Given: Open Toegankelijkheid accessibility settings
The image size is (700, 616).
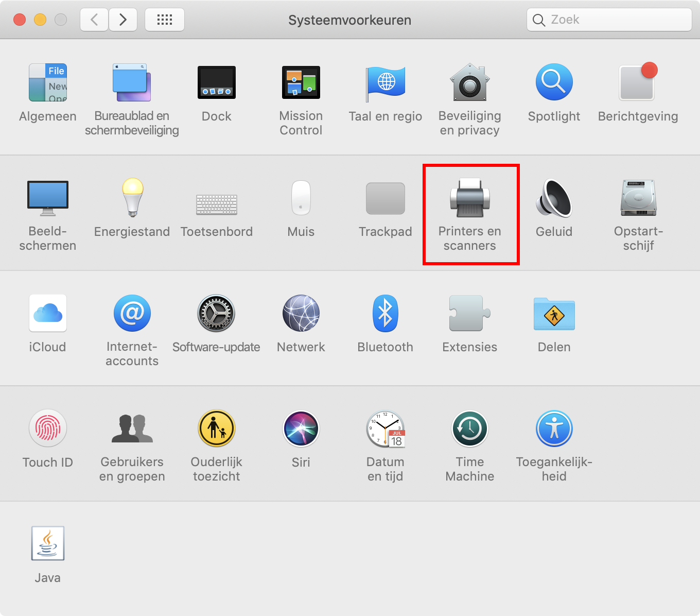Looking at the screenshot, I should (x=554, y=429).
